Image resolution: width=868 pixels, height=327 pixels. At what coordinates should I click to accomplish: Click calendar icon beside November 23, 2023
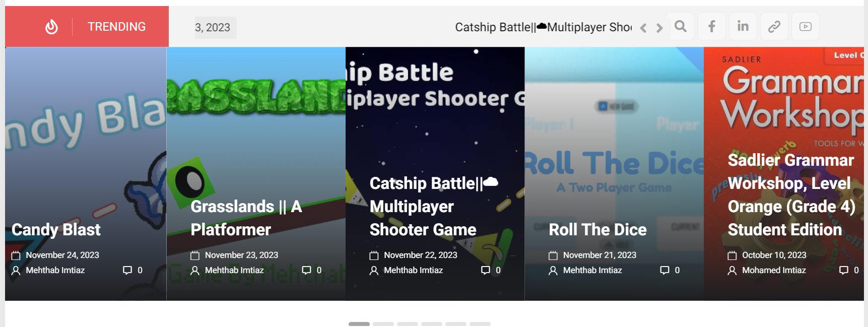(x=195, y=255)
